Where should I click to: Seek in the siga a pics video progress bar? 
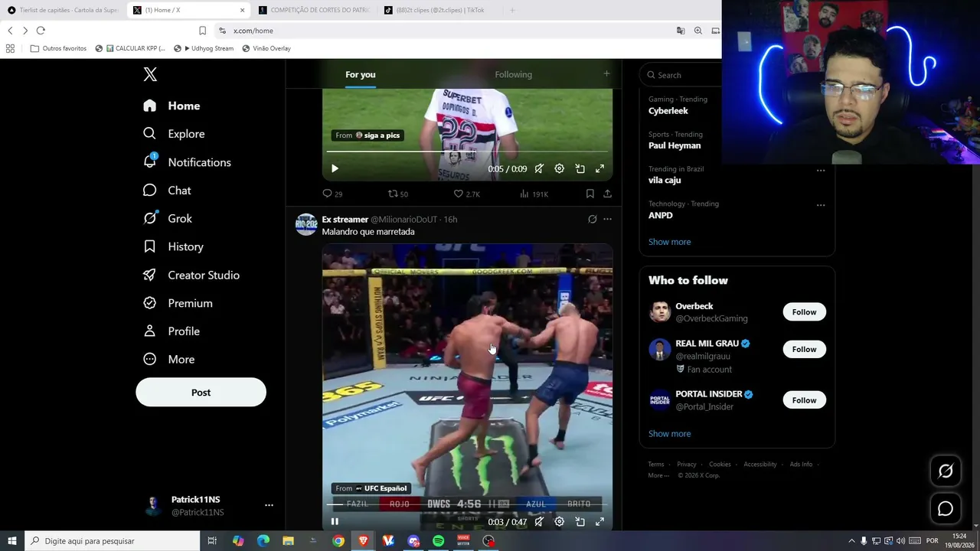point(467,152)
